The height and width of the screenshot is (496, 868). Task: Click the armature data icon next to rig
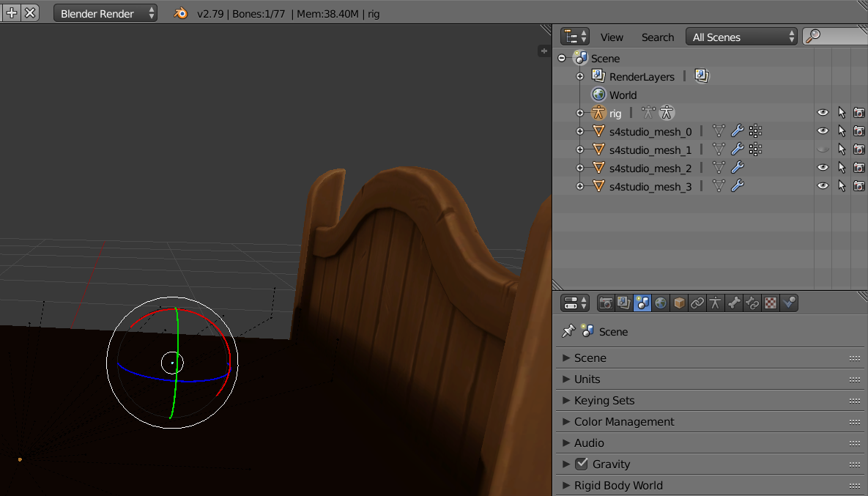(x=648, y=113)
